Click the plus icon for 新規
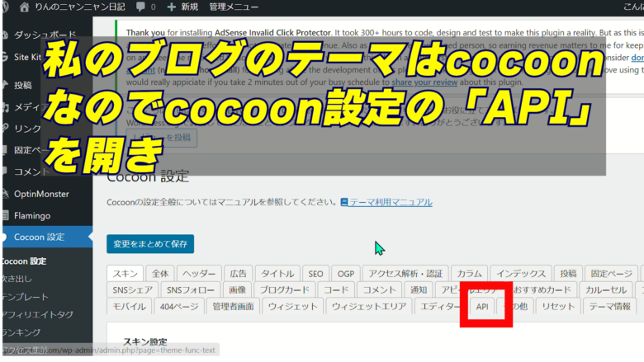Viewport: 644px width, 362px height. pyautogui.click(x=172, y=7)
